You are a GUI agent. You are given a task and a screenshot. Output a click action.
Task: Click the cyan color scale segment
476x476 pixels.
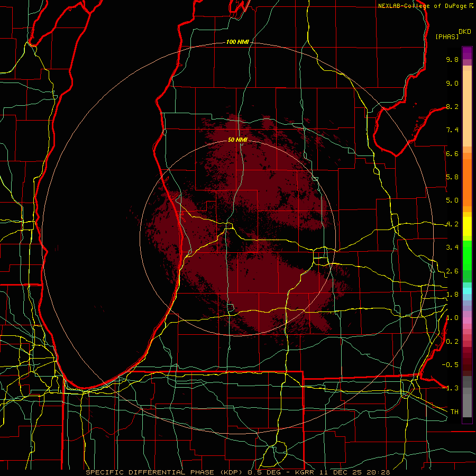(467, 291)
